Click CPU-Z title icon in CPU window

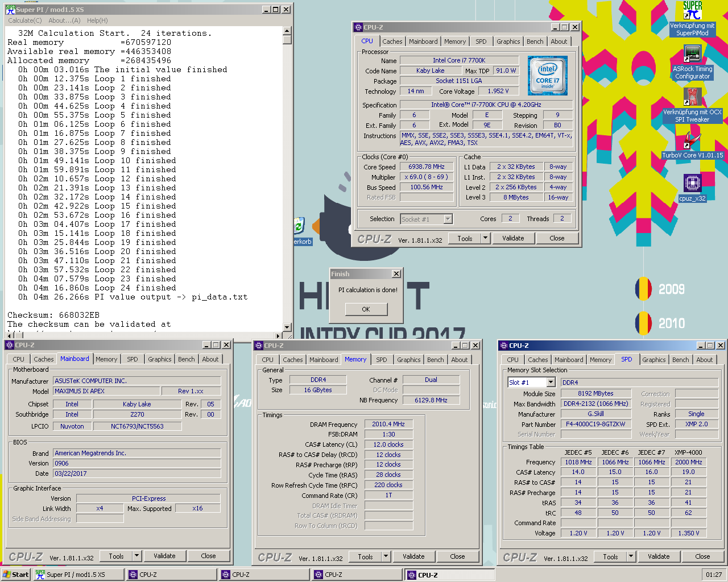(358, 27)
